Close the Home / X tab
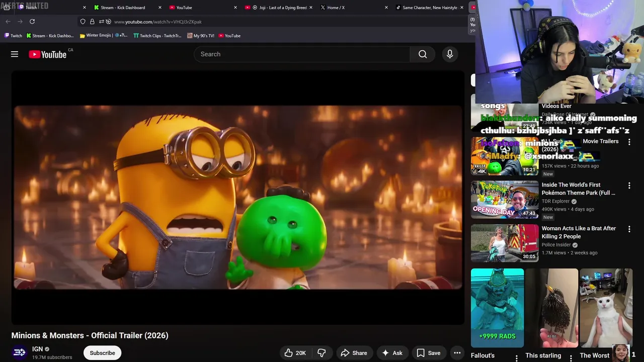 point(386,8)
